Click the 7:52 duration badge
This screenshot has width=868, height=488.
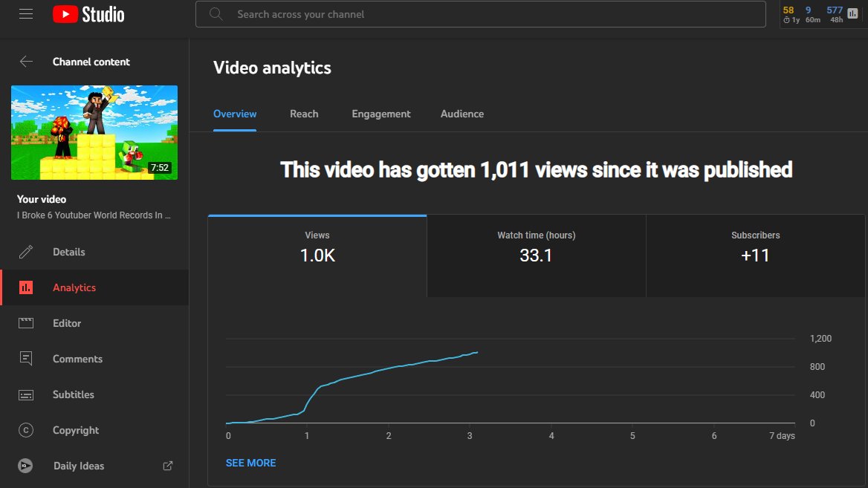160,168
